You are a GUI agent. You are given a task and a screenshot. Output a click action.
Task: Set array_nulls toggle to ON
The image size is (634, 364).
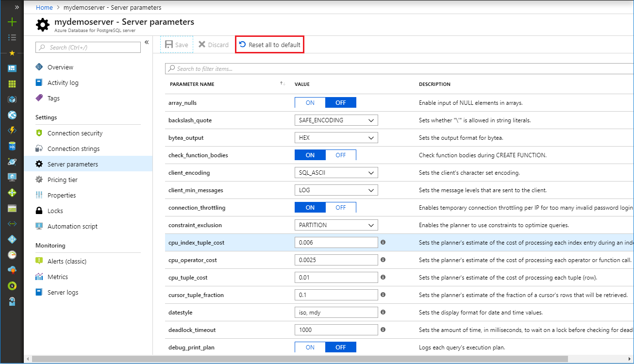coord(310,102)
